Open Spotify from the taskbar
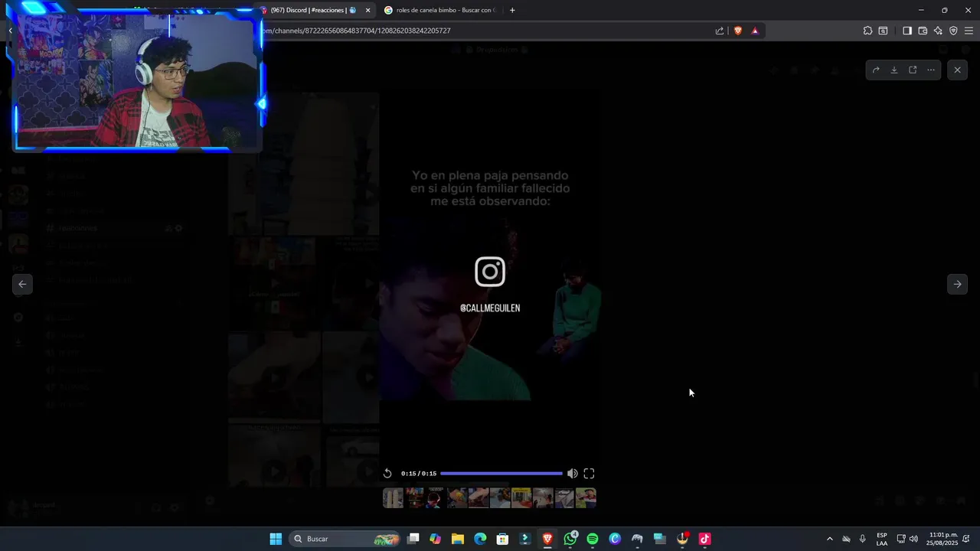980x551 pixels. pos(593,539)
